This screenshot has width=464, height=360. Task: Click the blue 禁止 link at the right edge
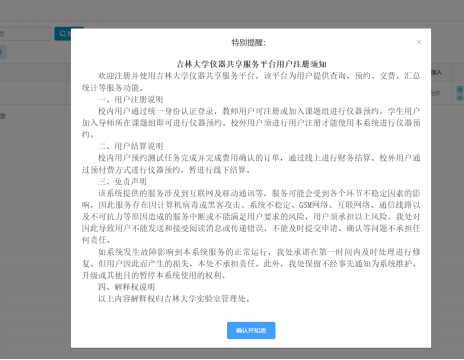(460, 93)
